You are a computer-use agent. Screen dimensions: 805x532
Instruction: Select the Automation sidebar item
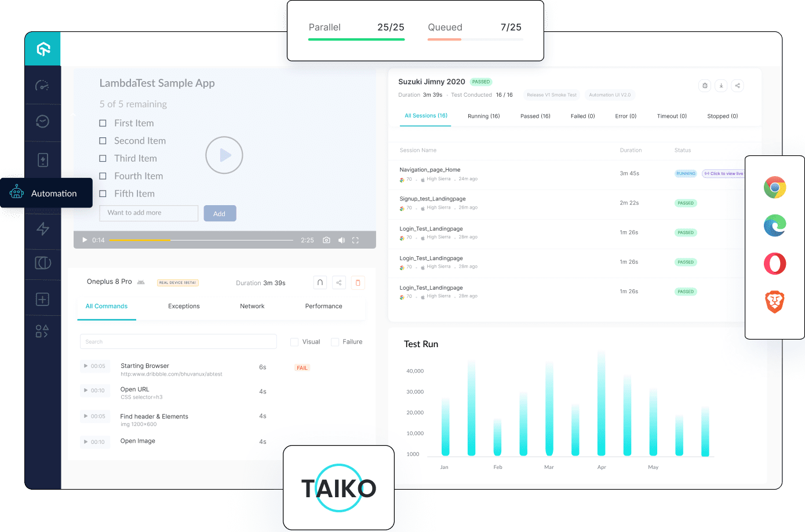46,193
